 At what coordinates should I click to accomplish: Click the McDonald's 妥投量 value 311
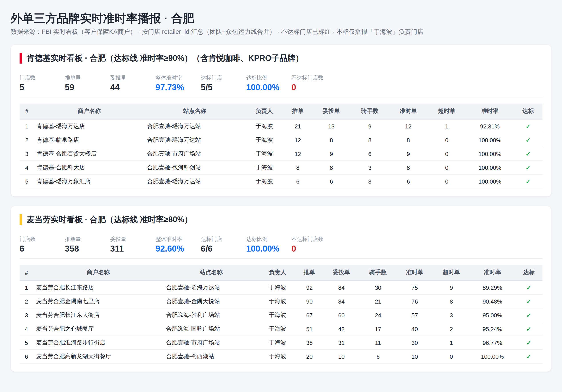[x=117, y=249]
